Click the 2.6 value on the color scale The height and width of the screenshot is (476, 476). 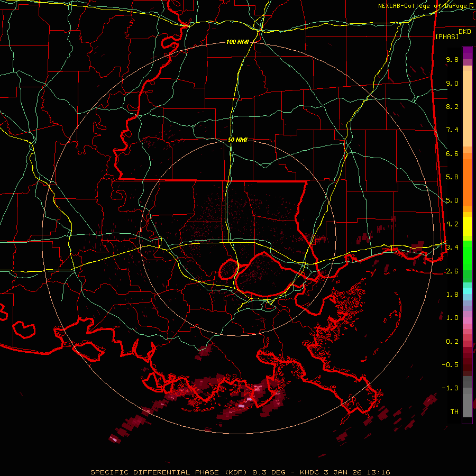[x=452, y=271]
